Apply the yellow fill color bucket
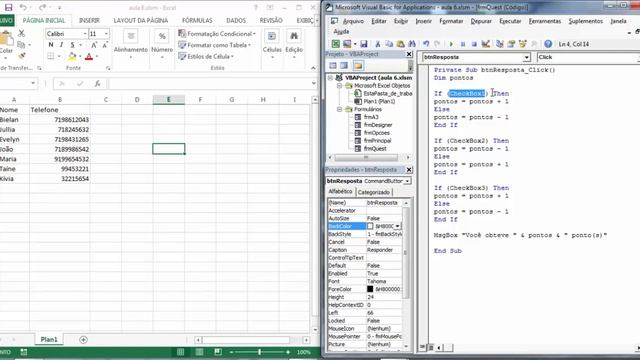This screenshot has height=360, width=640. (72, 56)
